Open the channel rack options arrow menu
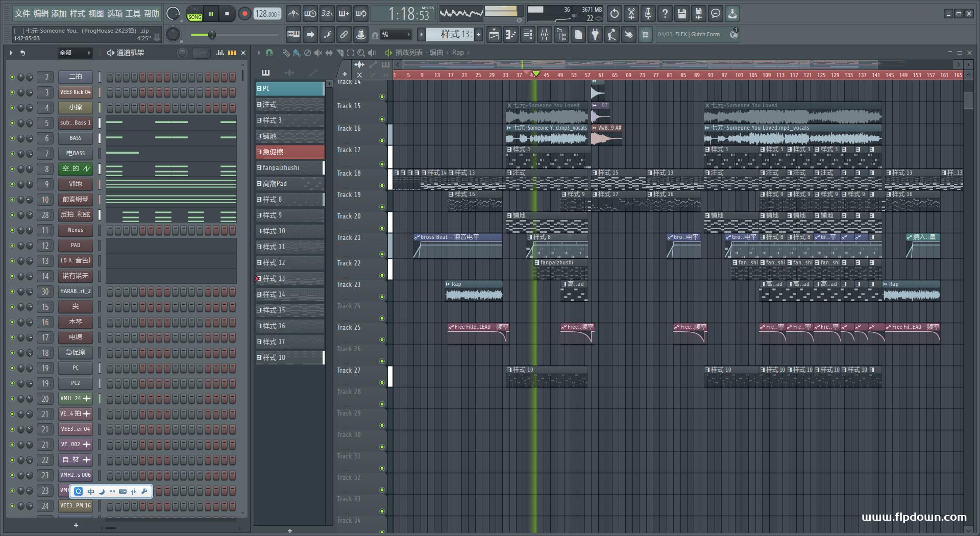The width and height of the screenshot is (980, 536). (11, 53)
